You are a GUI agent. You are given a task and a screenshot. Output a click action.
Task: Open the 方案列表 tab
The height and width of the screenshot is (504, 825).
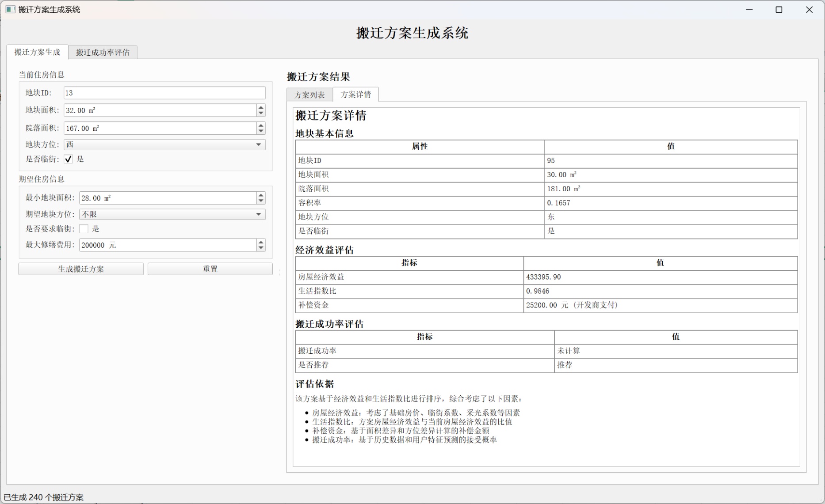309,95
